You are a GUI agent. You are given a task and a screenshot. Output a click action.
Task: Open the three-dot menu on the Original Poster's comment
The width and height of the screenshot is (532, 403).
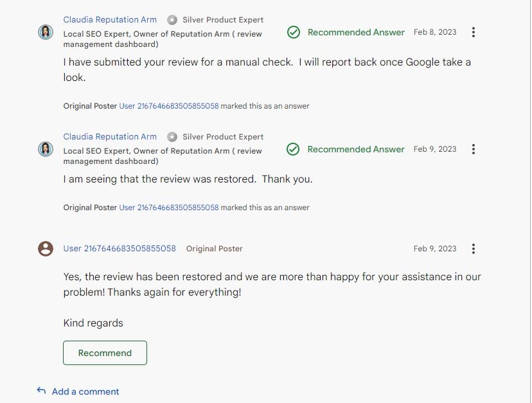click(x=474, y=249)
